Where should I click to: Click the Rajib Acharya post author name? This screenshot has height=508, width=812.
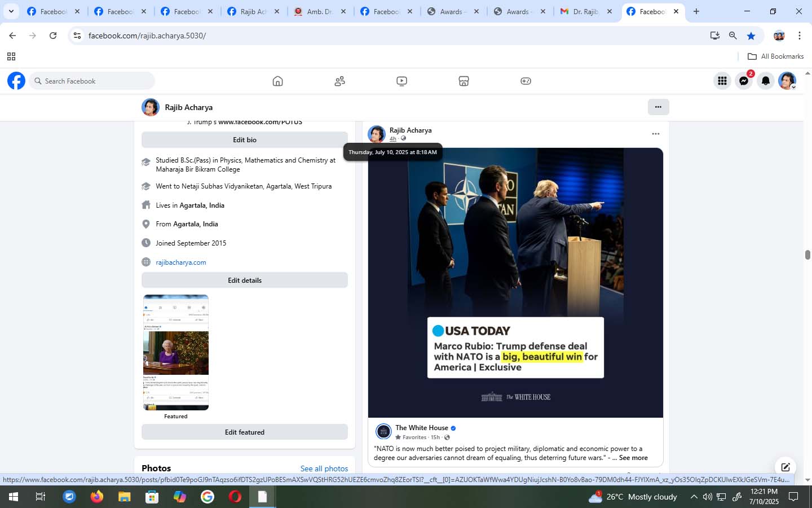[x=411, y=130]
